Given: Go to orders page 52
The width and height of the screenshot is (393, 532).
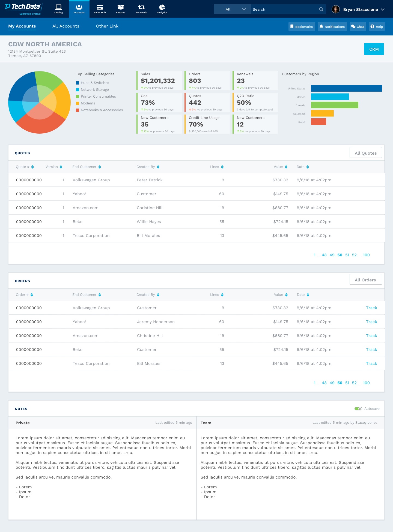Looking at the screenshot, I should 354,383.
